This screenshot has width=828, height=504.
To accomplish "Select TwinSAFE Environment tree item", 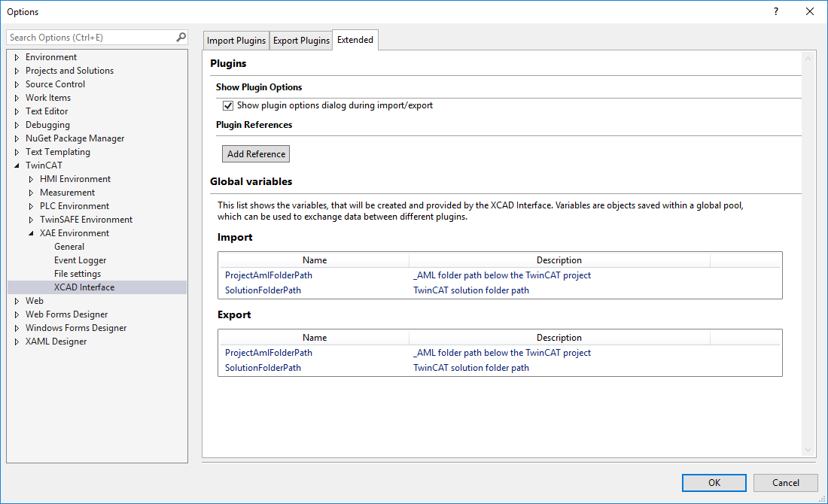I will [86, 220].
